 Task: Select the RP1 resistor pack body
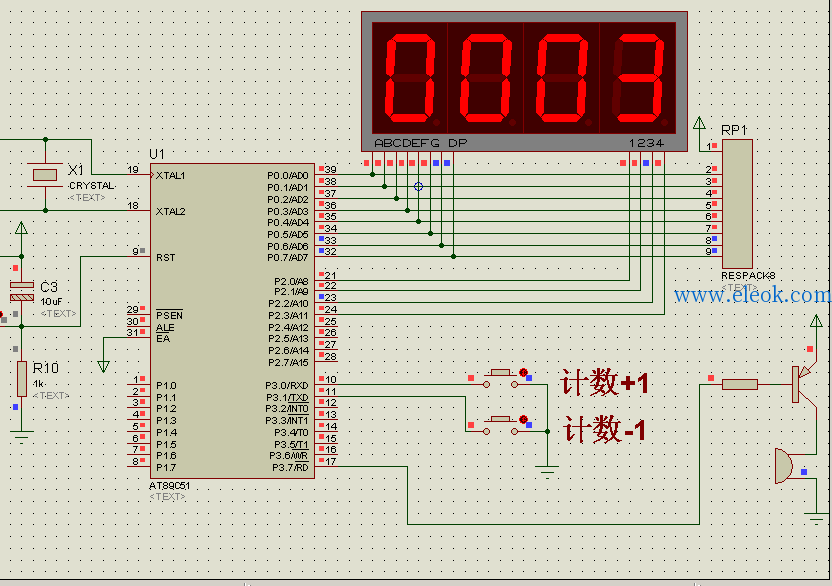738,204
